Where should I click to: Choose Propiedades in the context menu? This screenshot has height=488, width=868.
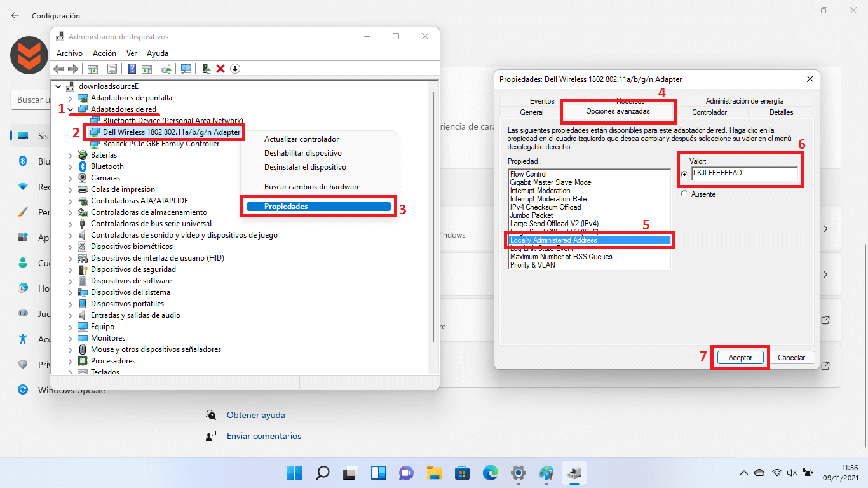(x=318, y=207)
